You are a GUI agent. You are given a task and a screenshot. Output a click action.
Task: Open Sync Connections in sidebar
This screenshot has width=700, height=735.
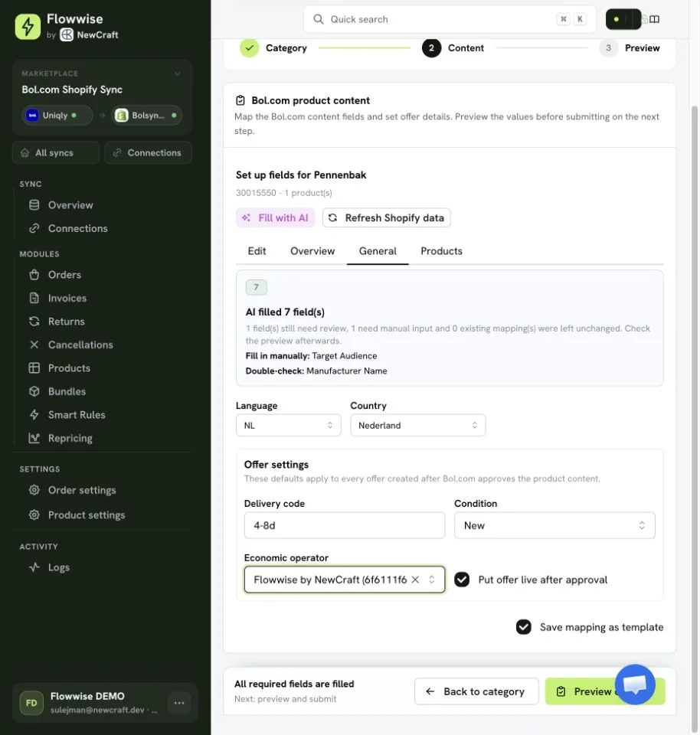78,228
